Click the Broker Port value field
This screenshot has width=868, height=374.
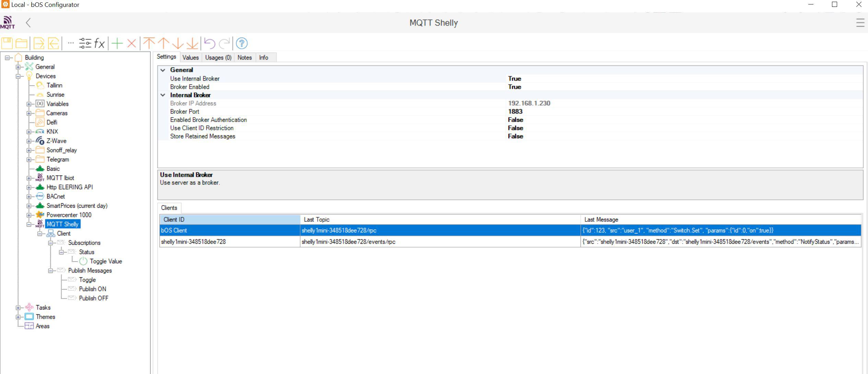(x=515, y=111)
